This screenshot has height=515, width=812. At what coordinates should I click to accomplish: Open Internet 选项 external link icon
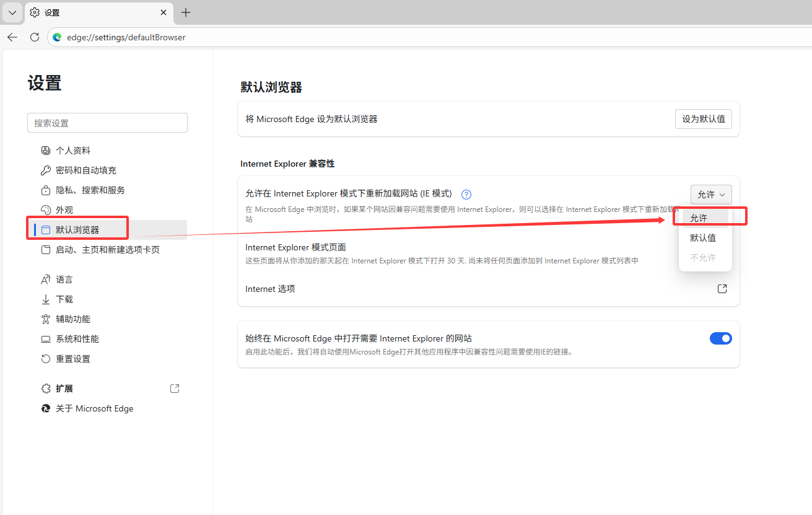point(722,289)
